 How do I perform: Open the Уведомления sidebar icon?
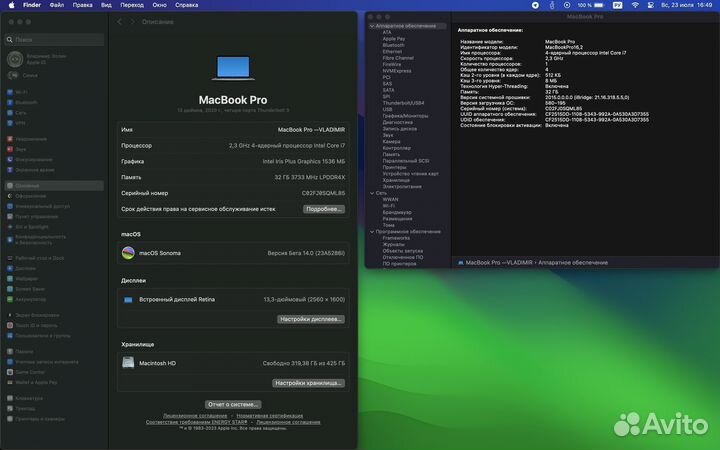coord(10,139)
